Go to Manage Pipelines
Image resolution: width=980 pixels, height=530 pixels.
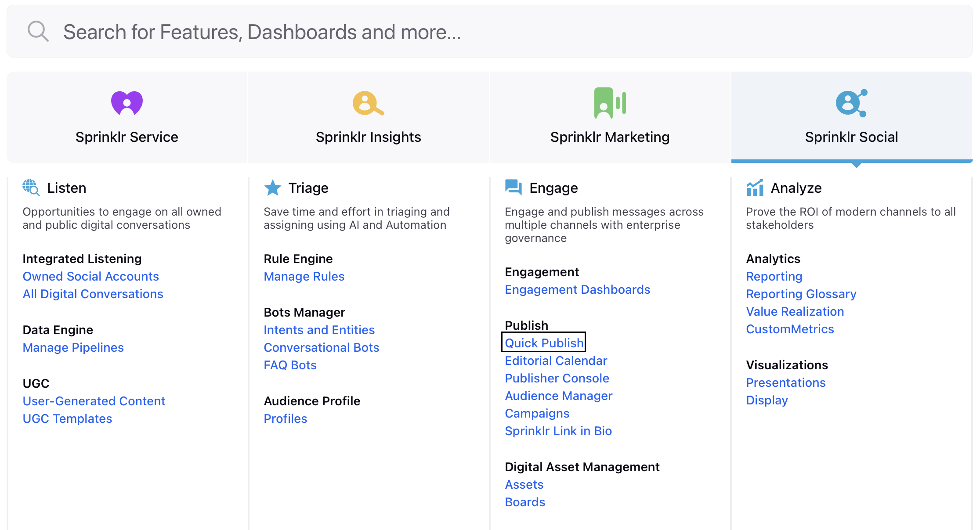[x=73, y=347]
